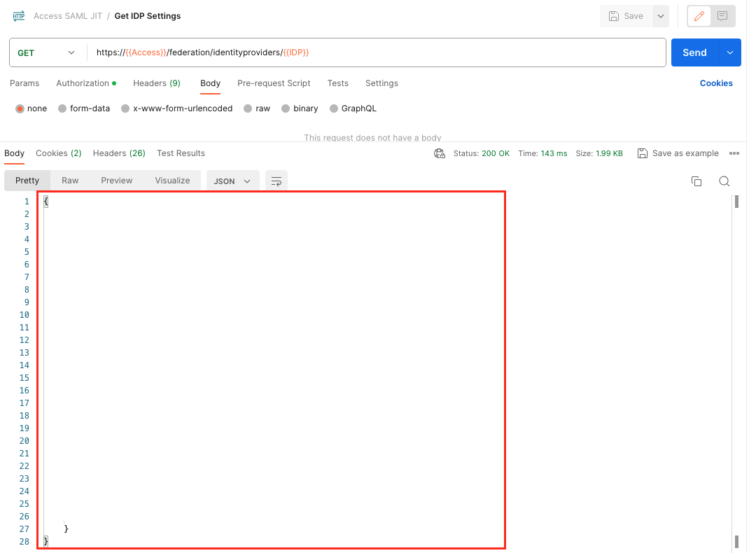Open the Cookies manager link
Image resolution: width=756 pixels, height=553 pixels.
[716, 83]
